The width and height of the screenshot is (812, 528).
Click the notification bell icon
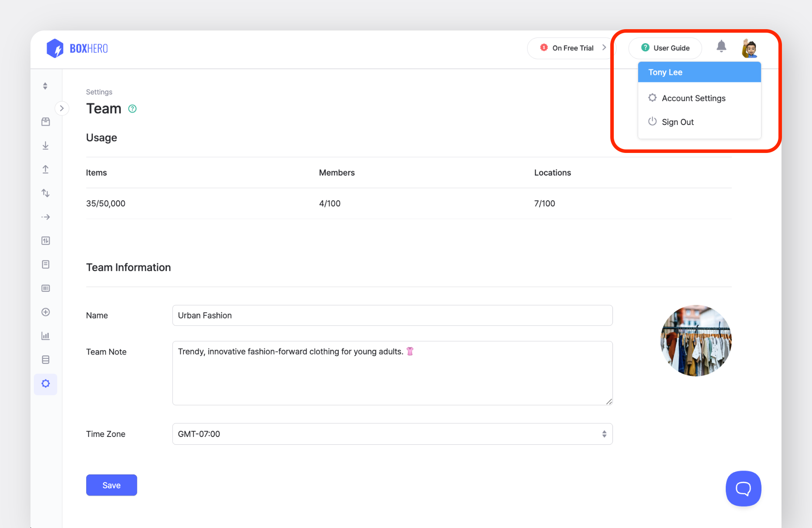[721, 47]
